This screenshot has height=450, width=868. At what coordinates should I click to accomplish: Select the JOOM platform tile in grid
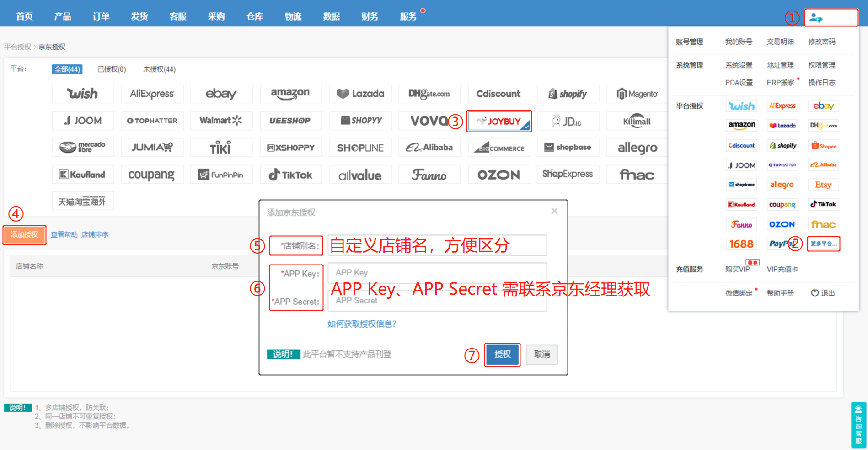pyautogui.click(x=83, y=121)
